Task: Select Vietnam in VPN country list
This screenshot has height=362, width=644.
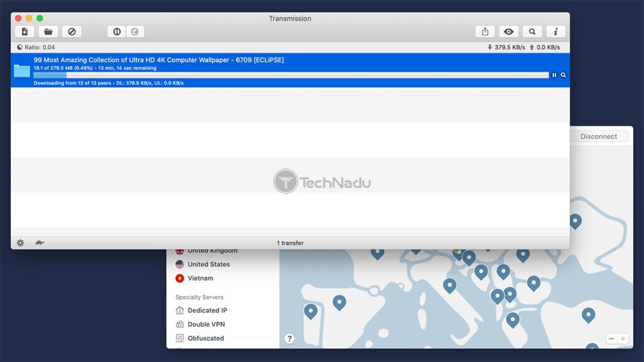Action: [201, 278]
